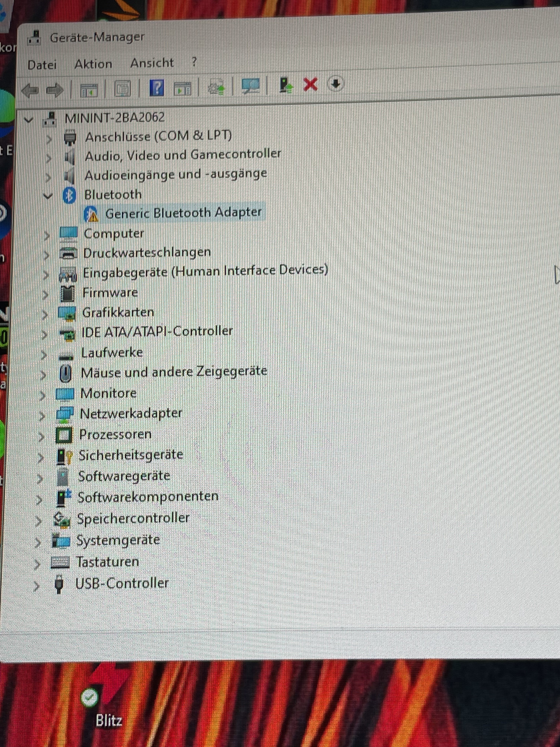Click the disable device down-arrow icon

pos(336,83)
